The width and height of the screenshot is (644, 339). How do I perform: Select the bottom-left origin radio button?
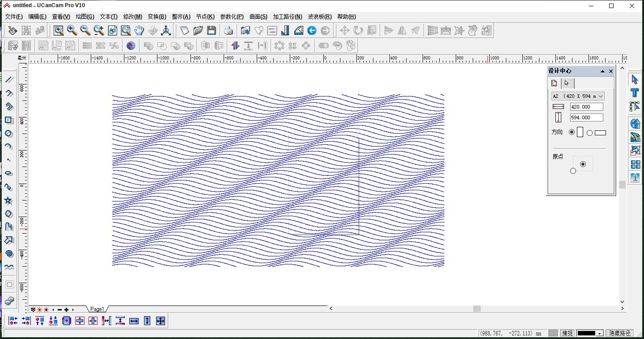[573, 171]
